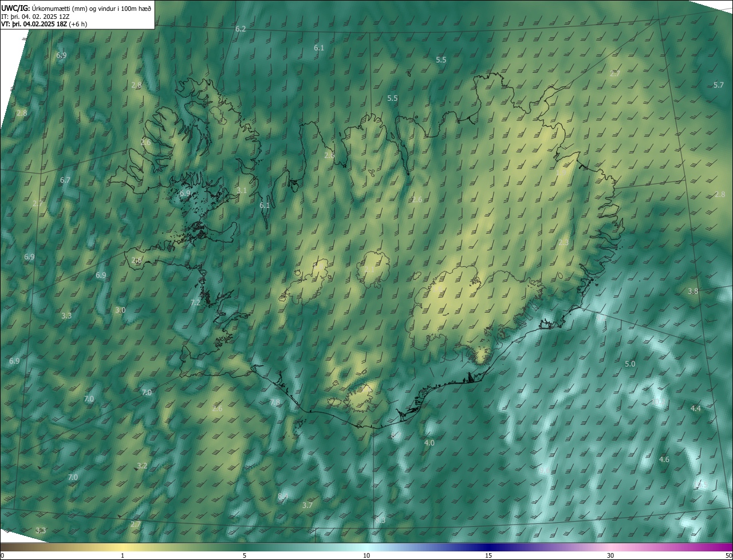Pick the 4.0 value label on the map
Viewport: 733px width, 560px height.
(429, 443)
